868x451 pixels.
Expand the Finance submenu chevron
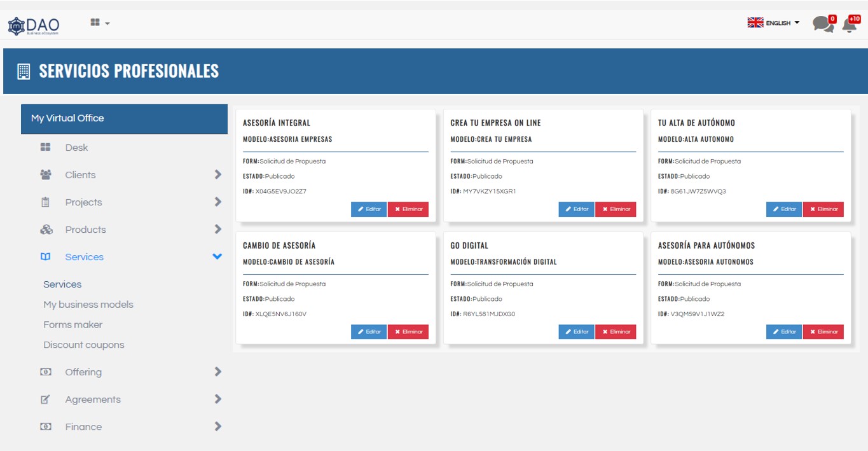217,427
